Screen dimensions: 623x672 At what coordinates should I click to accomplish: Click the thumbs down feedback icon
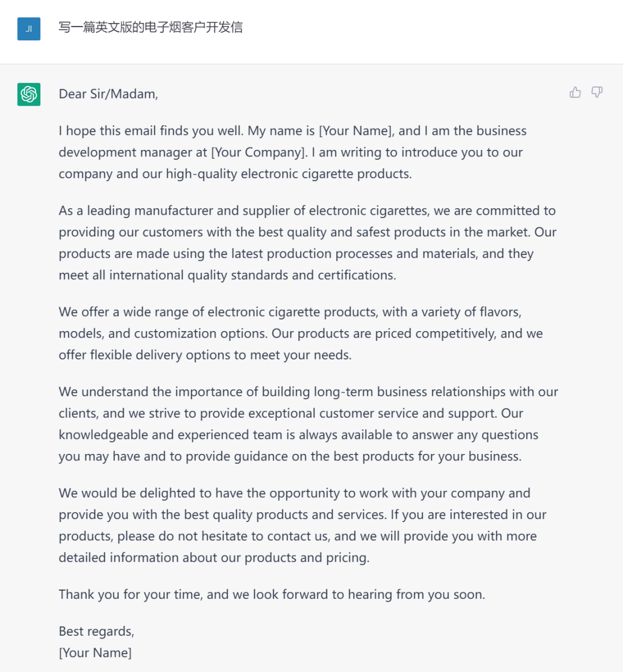(597, 92)
